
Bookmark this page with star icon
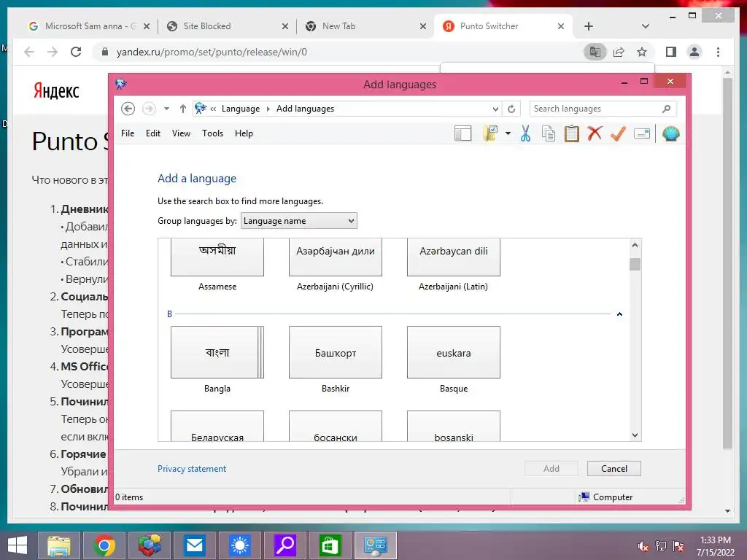(642, 52)
